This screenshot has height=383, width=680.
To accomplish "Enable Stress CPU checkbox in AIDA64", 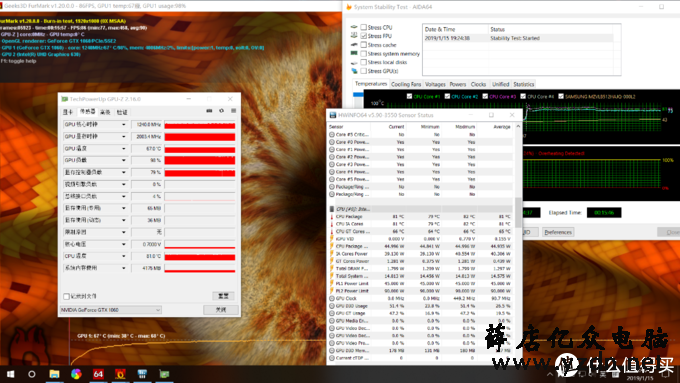I will point(363,27).
